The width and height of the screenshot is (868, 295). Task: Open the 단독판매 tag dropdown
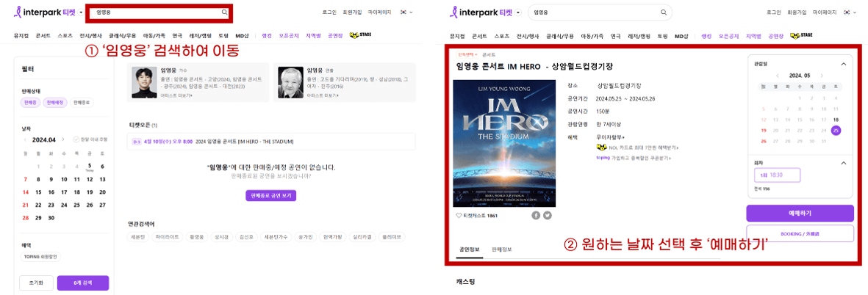point(467,55)
